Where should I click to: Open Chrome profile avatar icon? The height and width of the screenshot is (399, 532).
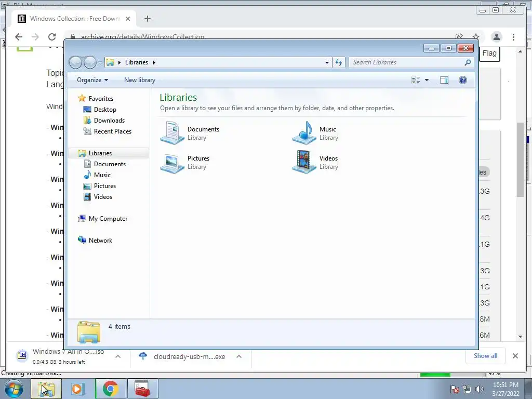(x=496, y=37)
